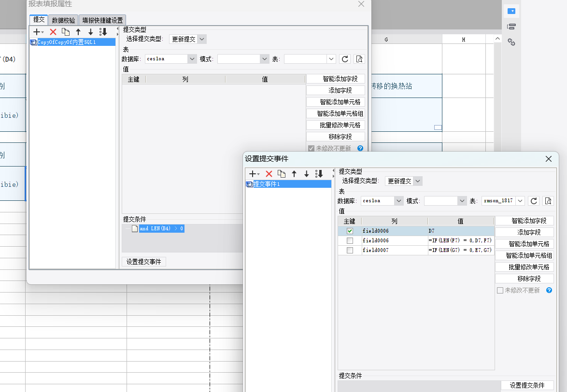Click the refresh icon next to rmson_1817 table
The image size is (567, 392).
coord(534,201)
